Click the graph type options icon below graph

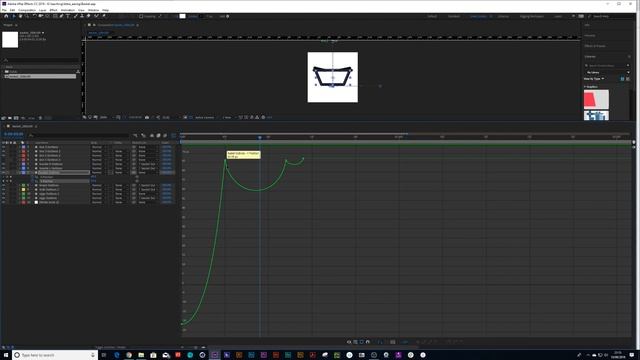[355, 342]
